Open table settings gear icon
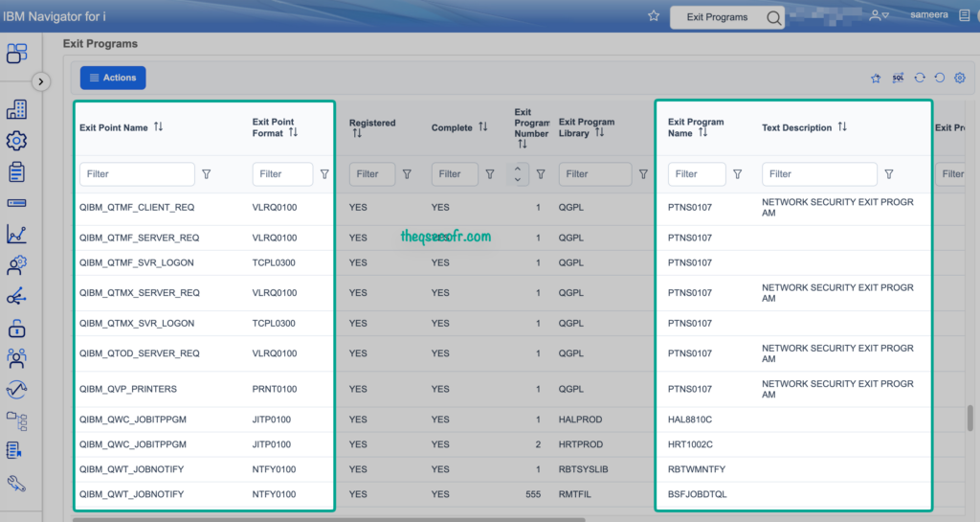Screen dimensions: 980x522 [960, 79]
